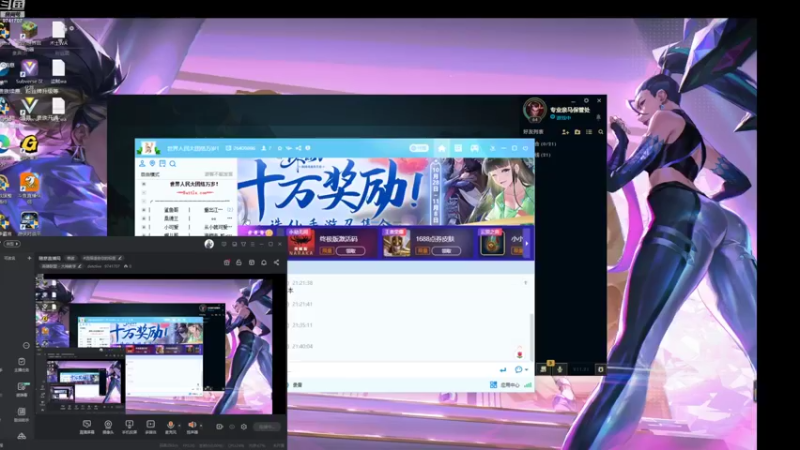Open the camera source in the bottom toolbar
The image size is (800, 450).
coord(108,427)
